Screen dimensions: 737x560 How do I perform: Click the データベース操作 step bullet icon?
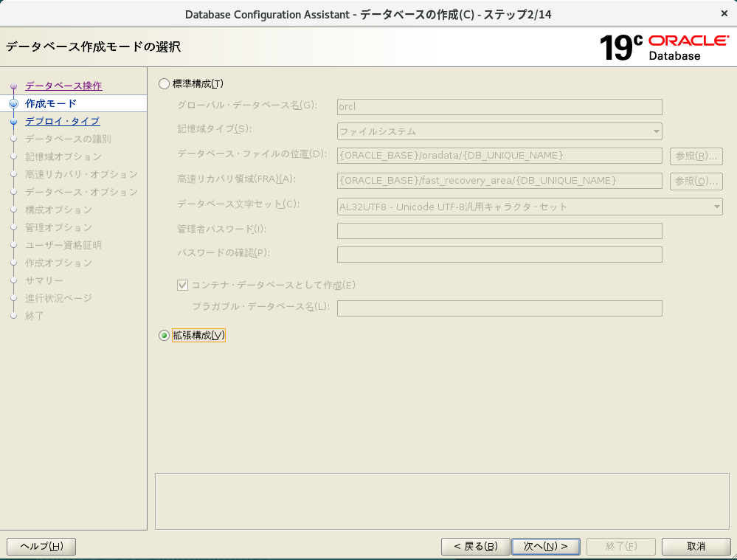coord(13,86)
